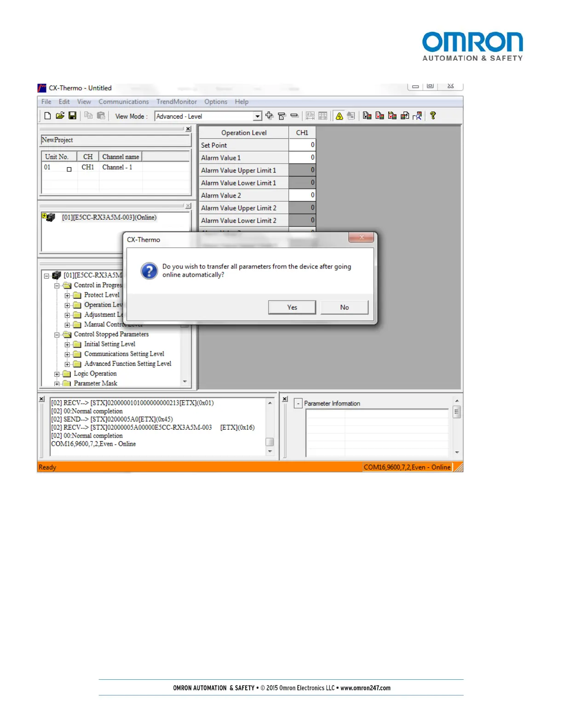Click the Save floppy disk icon
The width and height of the screenshot is (563, 728).
(72, 116)
